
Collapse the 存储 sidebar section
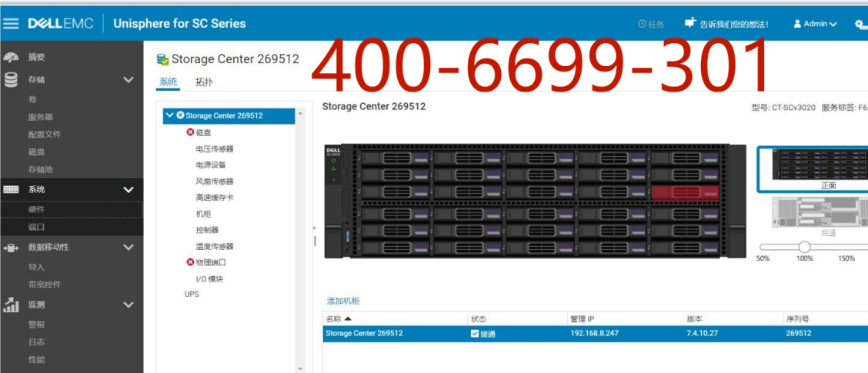pyautogui.click(x=129, y=80)
